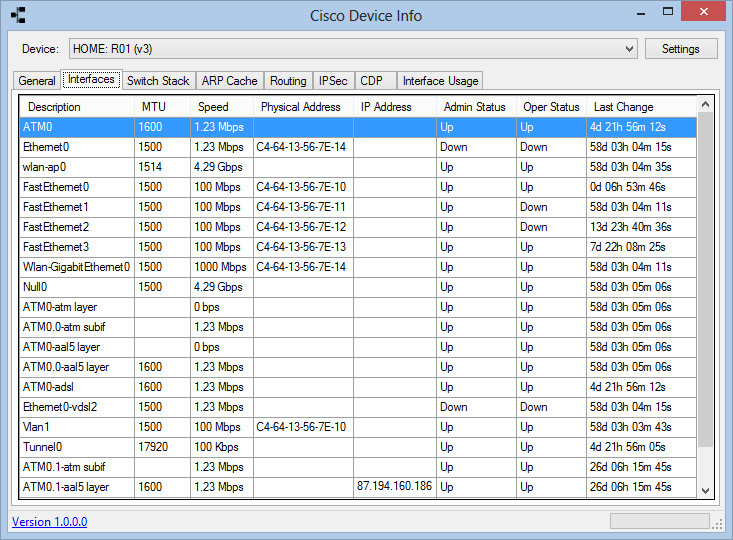Click MAC address C4-64-13-56-7E-11
Screen dimensions: 733x540
click(x=301, y=207)
